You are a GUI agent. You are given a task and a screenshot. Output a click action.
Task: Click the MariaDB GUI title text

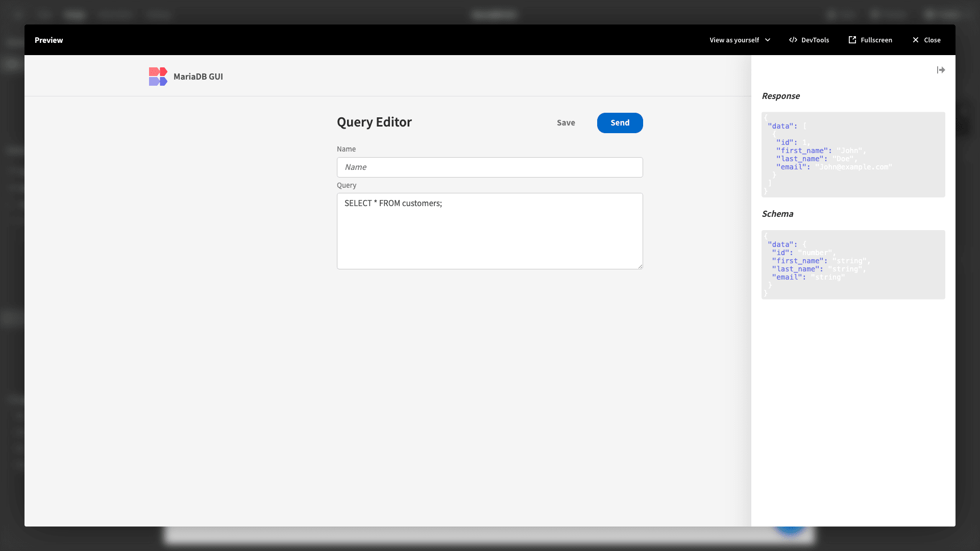pyautogui.click(x=198, y=77)
